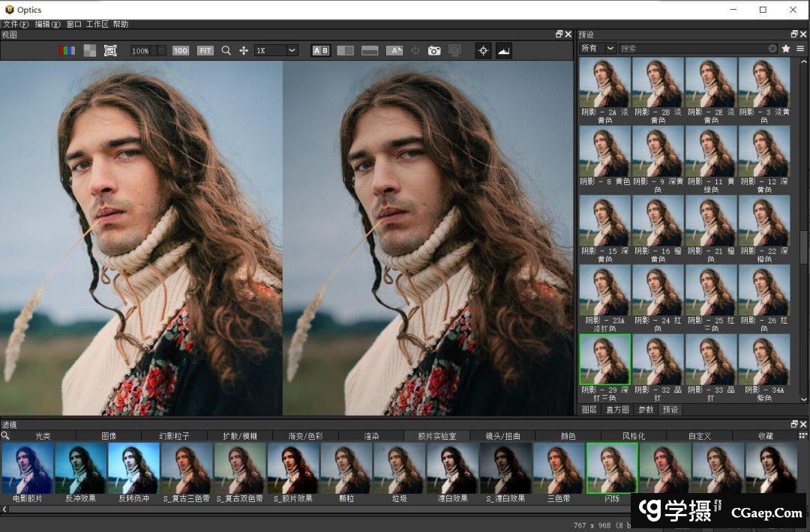Show the histogram toolbar icon
This screenshot has width=810, height=532.
pyautogui.click(x=504, y=51)
